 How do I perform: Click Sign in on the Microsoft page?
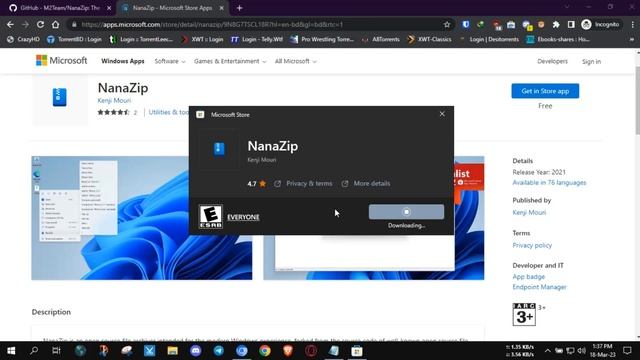(x=591, y=62)
